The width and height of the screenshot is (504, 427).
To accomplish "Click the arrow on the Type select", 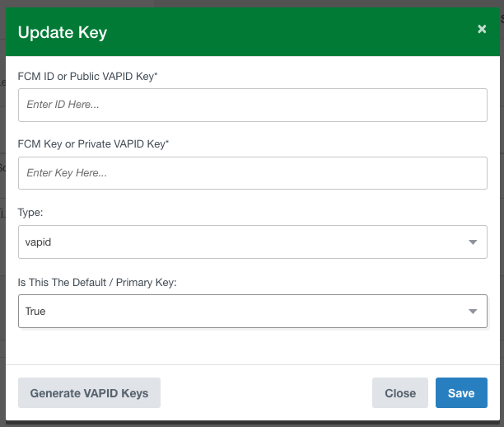I will tap(473, 242).
